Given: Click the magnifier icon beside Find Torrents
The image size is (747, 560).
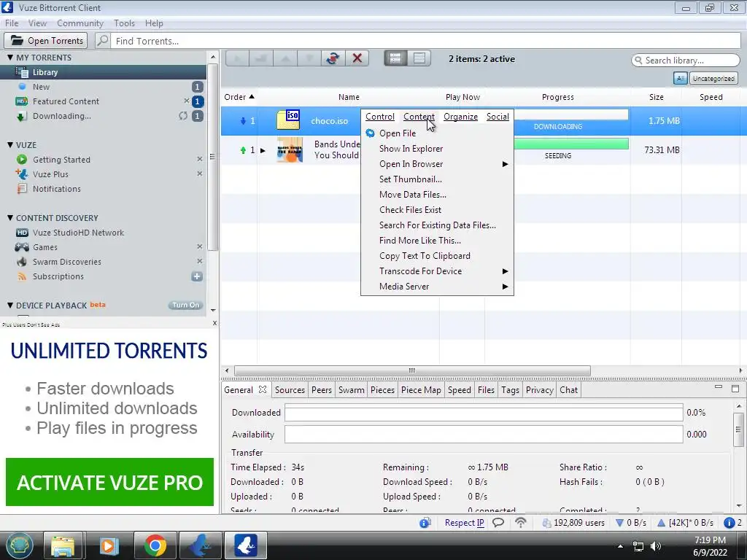Looking at the screenshot, I should [102, 41].
